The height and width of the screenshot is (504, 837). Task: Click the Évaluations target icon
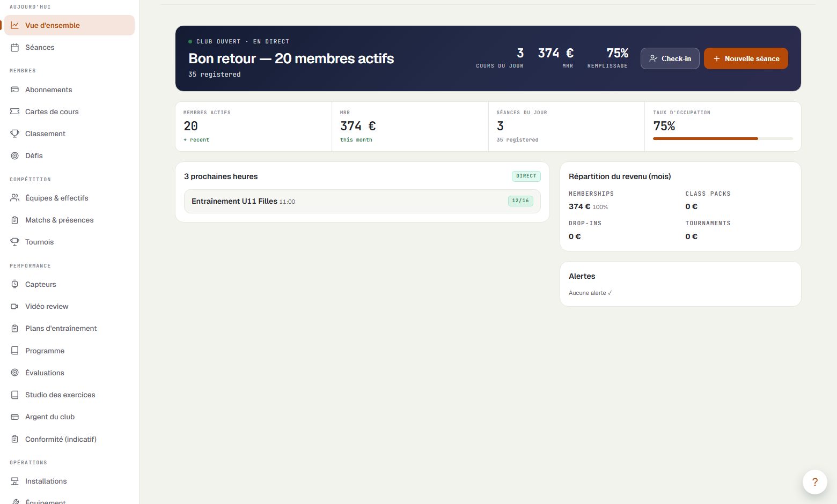point(15,373)
